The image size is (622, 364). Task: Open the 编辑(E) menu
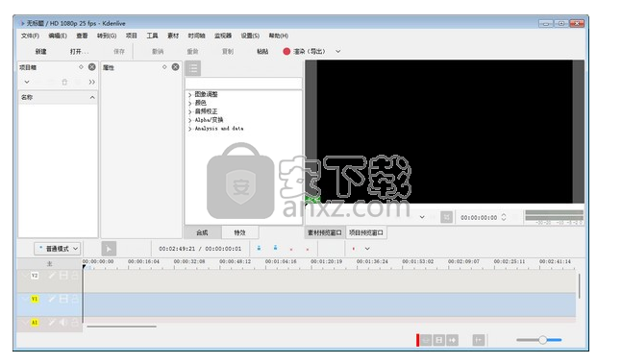click(58, 36)
